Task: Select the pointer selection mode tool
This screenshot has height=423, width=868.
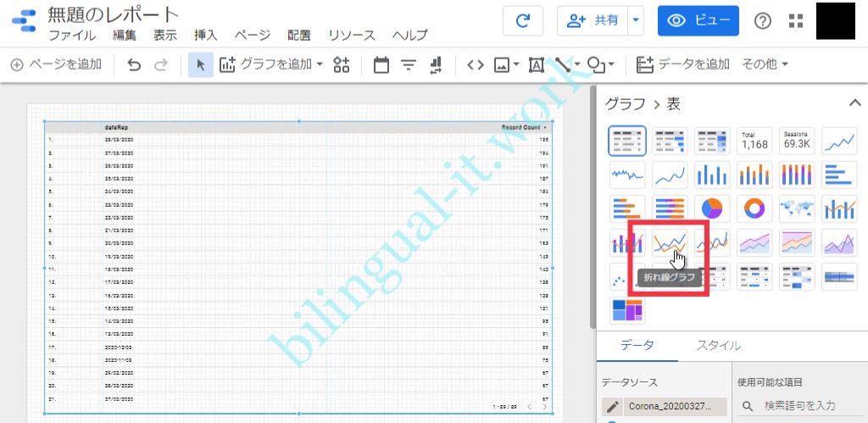Action: pyautogui.click(x=201, y=64)
